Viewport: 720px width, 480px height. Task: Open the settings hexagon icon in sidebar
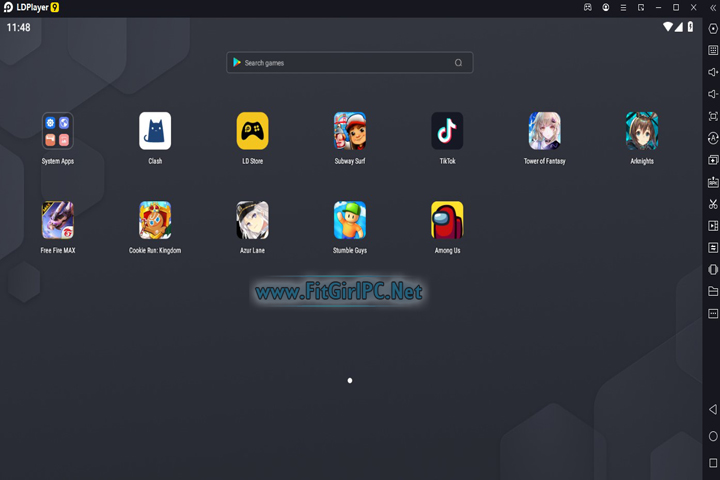(x=713, y=28)
